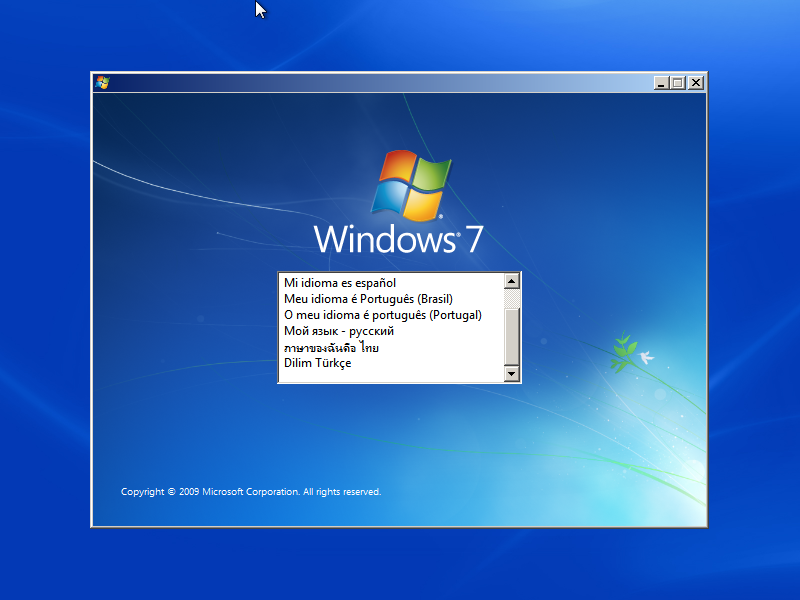Click the Windows flag icon in title bar
800x600 pixels.
(102, 83)
